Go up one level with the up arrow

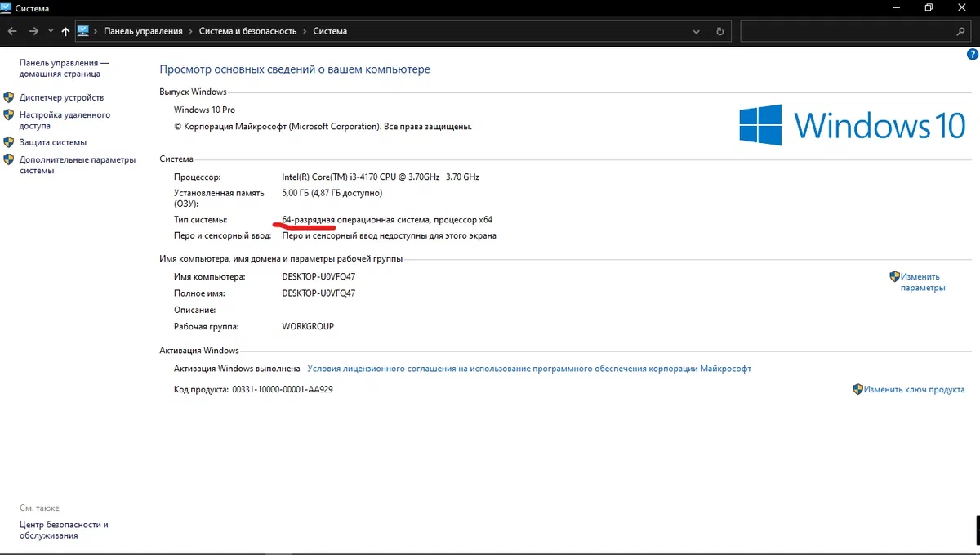point(65,31)
